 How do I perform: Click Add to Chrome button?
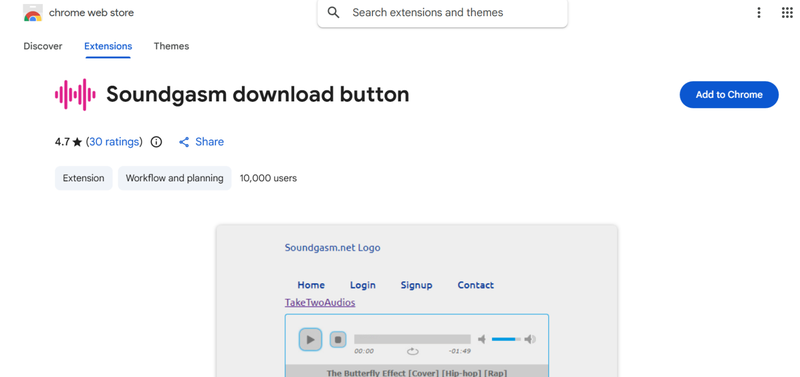pos(729,94)
